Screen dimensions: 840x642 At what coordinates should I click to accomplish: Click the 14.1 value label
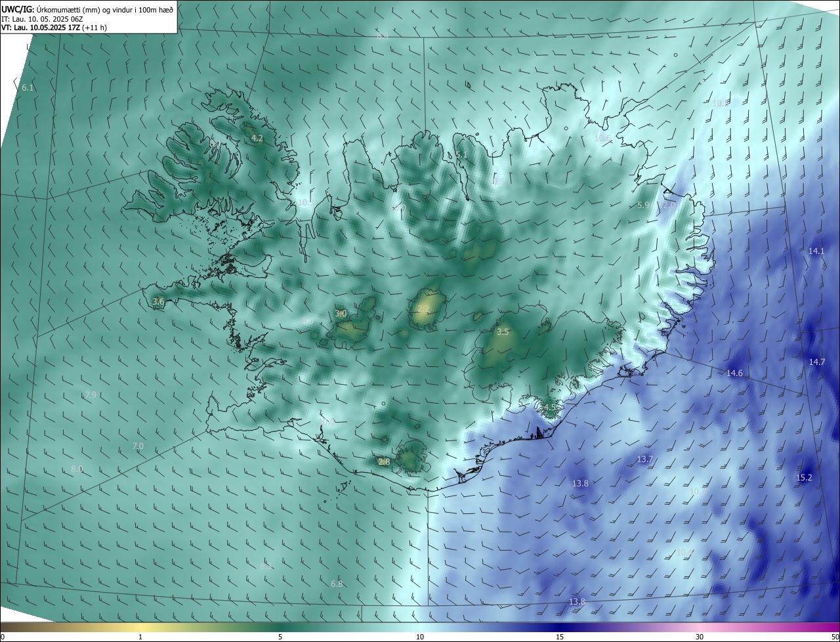tap(817, 251)
